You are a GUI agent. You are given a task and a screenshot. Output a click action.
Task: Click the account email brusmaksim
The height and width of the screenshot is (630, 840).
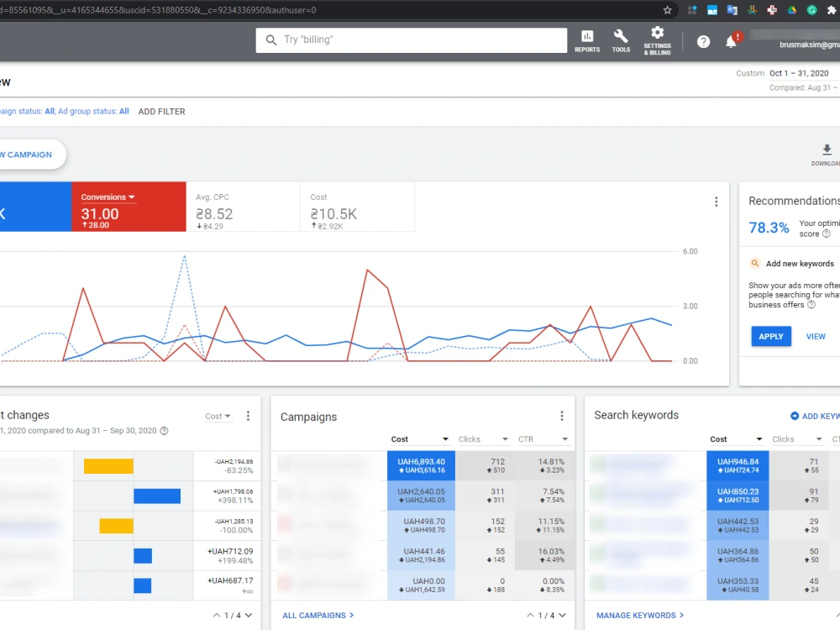coord(810,45)
